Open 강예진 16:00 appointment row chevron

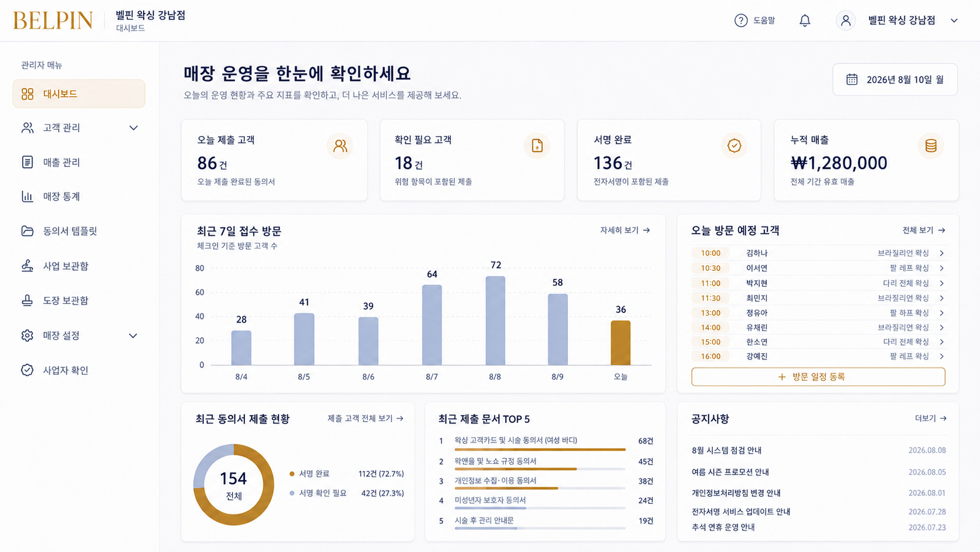click(941, 356)
